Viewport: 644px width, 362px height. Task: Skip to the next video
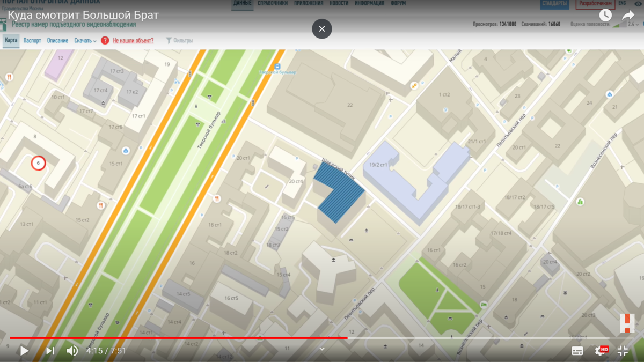[50, 351]
